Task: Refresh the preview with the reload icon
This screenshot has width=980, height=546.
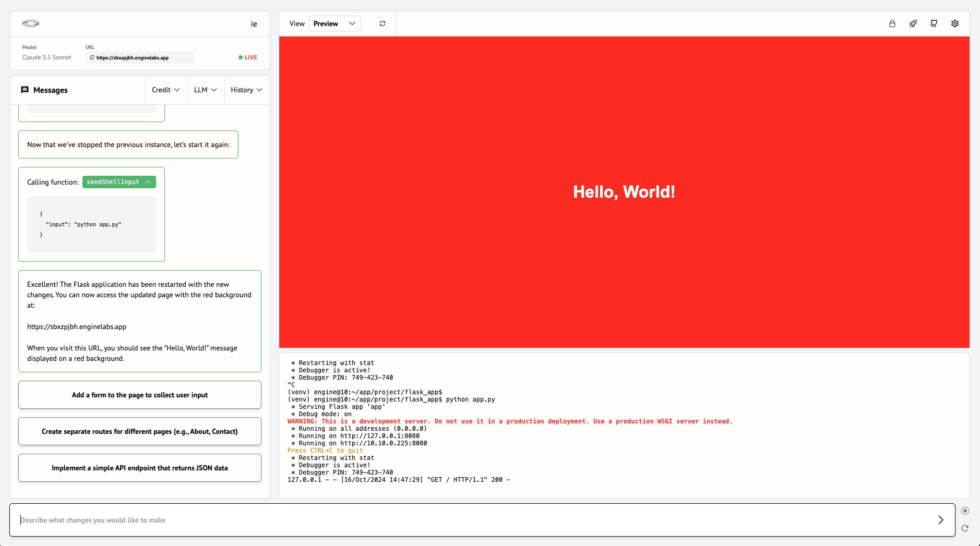Action: click(383, 23)
